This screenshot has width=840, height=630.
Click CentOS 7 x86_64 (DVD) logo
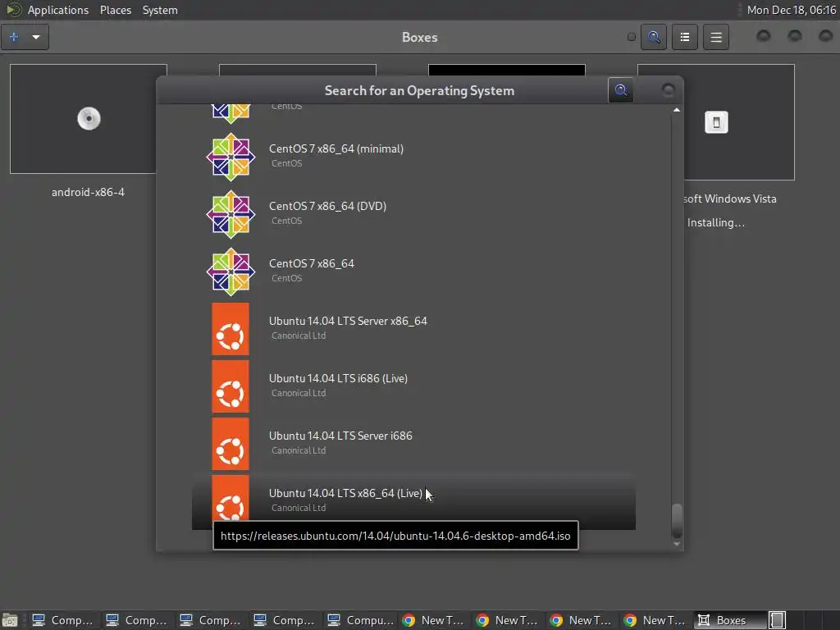click(231, 214)
